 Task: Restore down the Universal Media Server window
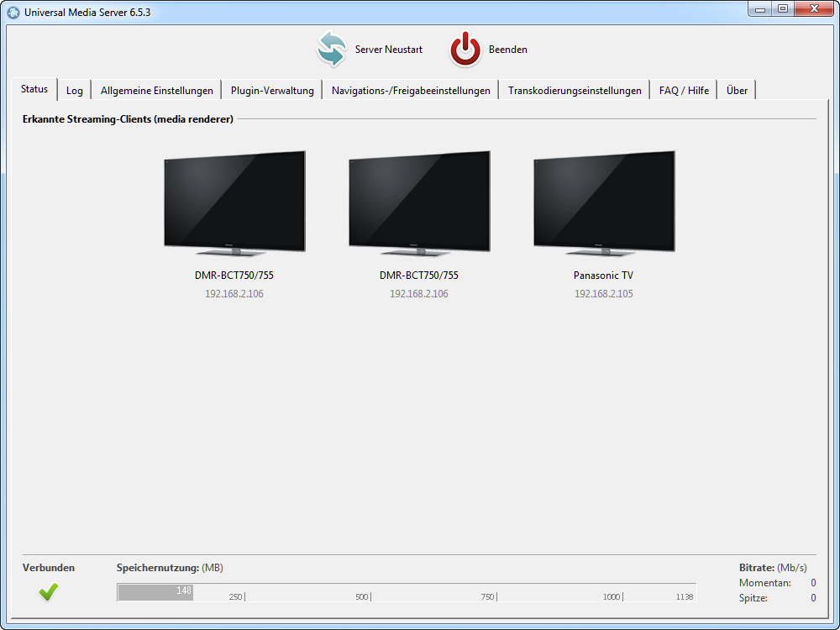tap(783, 8)
